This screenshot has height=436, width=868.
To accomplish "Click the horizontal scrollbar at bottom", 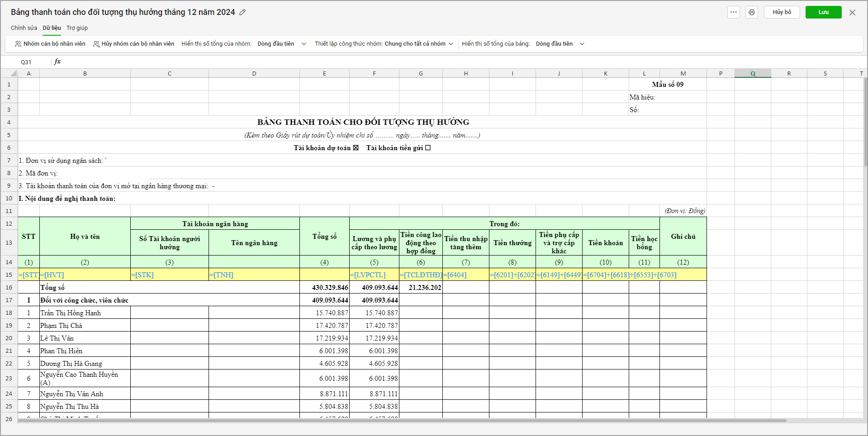I will click(x=402, y=421).
